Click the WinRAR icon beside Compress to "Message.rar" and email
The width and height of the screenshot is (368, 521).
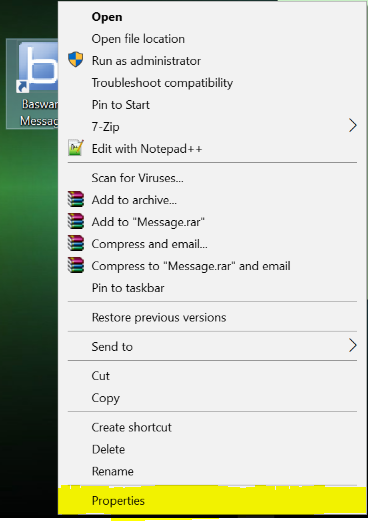point(76,265)
